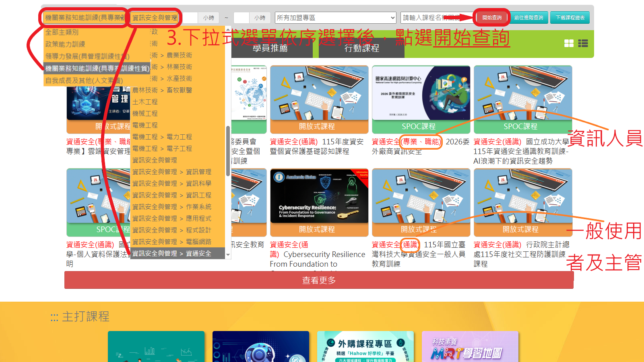Open dark blue AI brain featured banner
This screenshot has height=362, width=644.
tap(260, 347)
